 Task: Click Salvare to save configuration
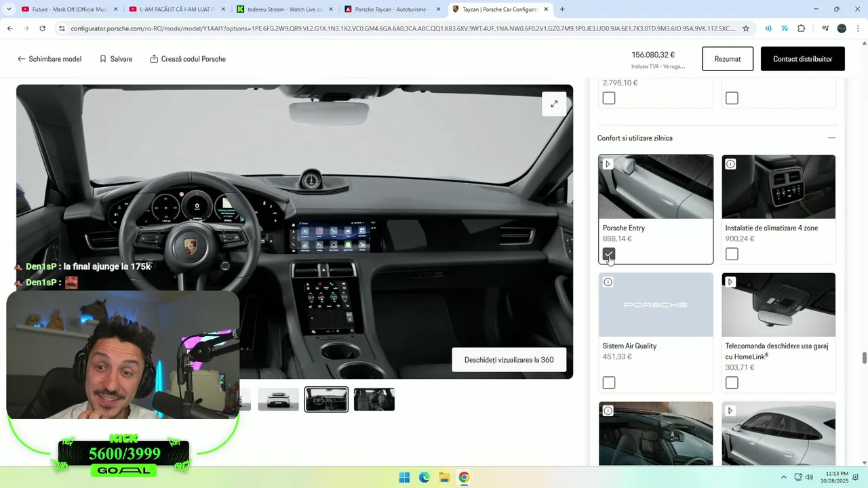[x=116, y=59]
